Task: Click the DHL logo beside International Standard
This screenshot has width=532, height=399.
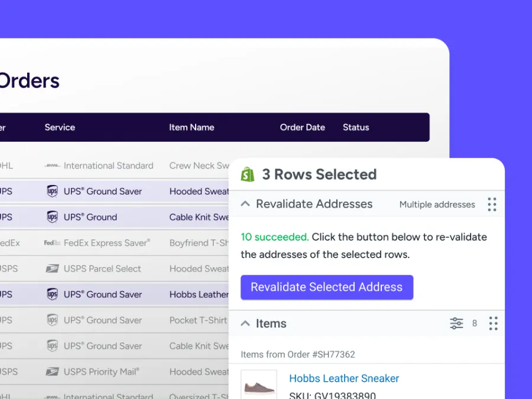Action: pos(52,166)
